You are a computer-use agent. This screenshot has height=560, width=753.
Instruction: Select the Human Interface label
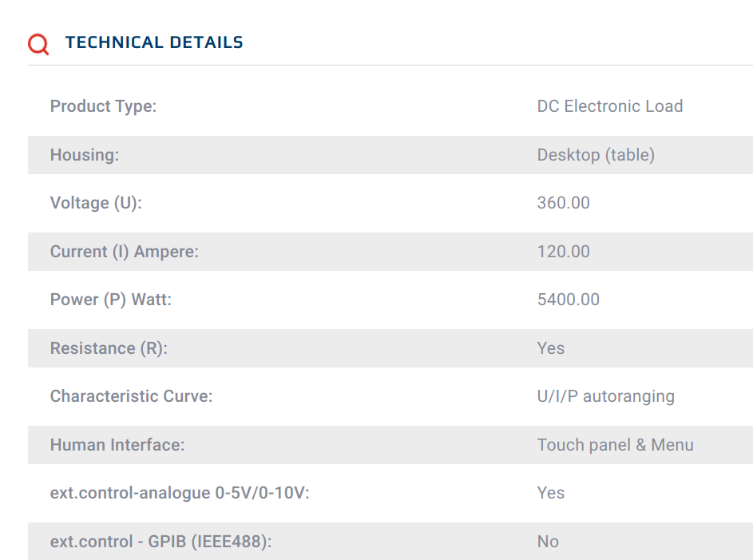click(x=117, y=445)
